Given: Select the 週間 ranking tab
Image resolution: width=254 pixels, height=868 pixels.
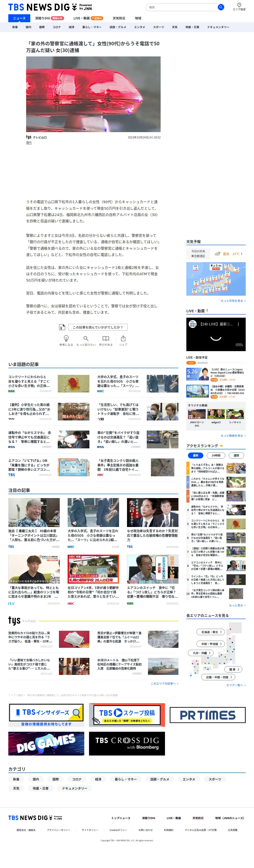Looking at the screenshot, I should click(x=236, y=455).
